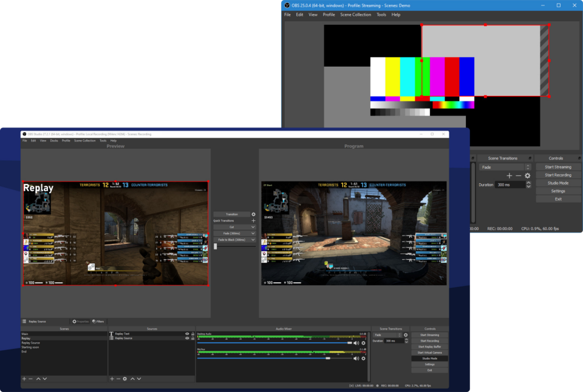Viewport: 583px width, 392px height.
Task: Hide the Replay Text source
Action: [187, 334]
